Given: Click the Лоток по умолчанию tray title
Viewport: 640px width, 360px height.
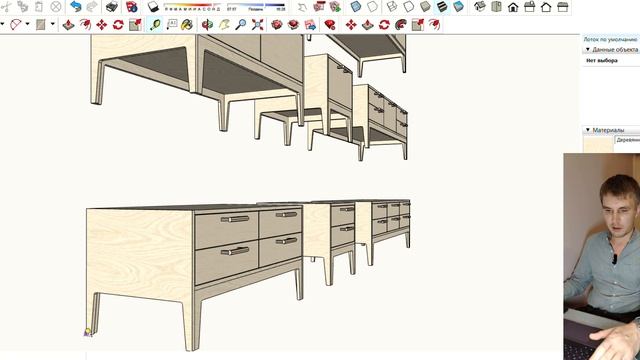Looking at the screenshot, I should click(610, 40).
